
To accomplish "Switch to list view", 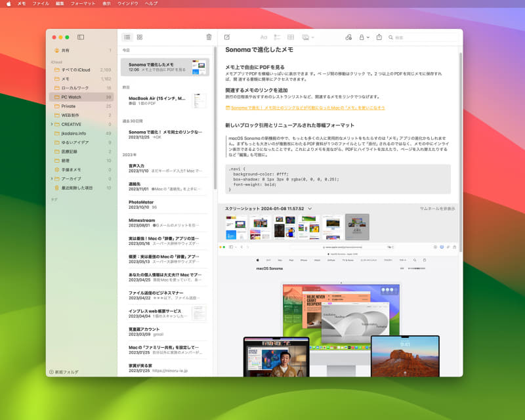I will click(127, 37).
